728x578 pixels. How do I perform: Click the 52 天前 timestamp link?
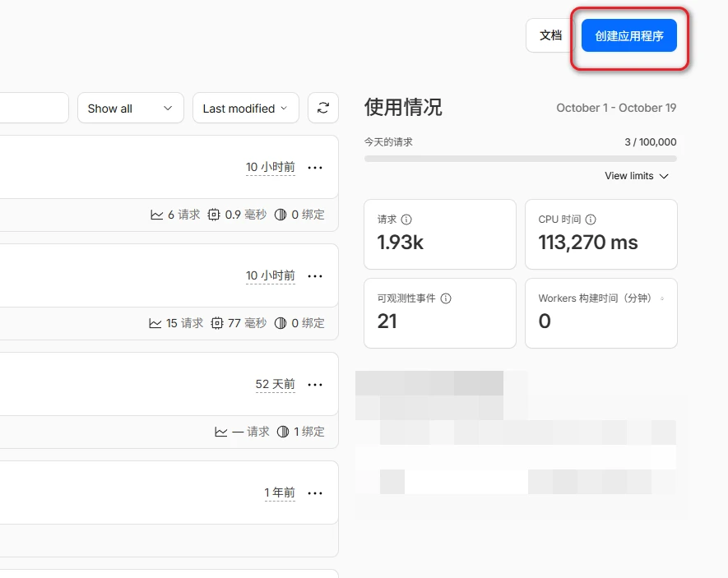[275, 384]
